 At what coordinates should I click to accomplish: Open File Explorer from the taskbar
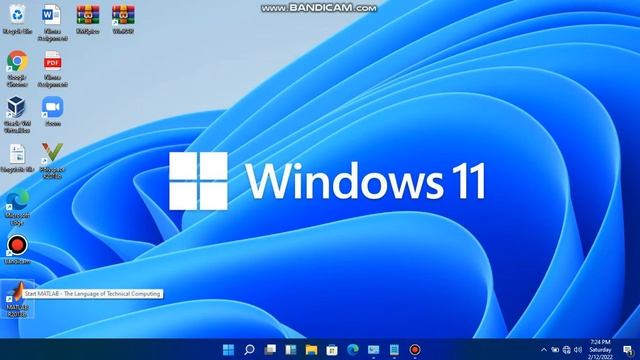[x=311, y=350]
